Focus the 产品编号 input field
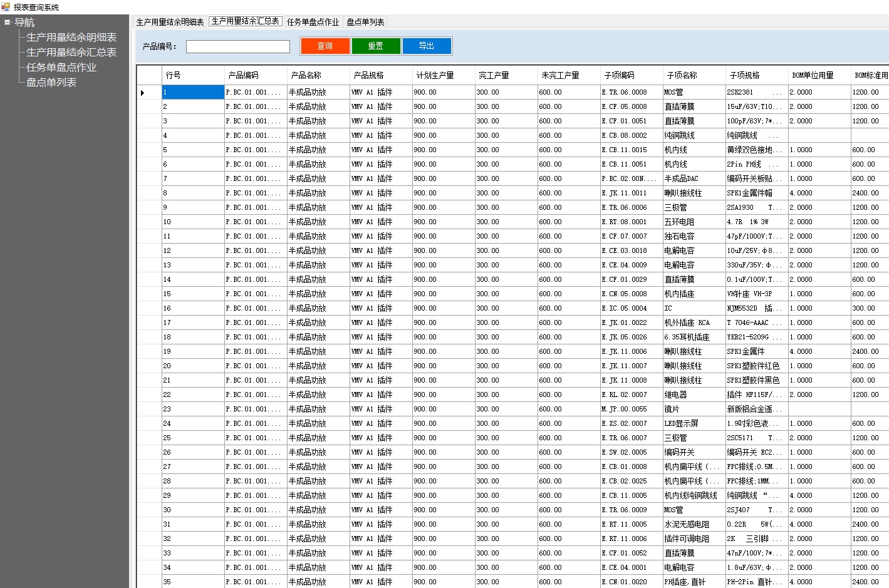Screen dimensions: 889x588 click(x=238, y=46)
